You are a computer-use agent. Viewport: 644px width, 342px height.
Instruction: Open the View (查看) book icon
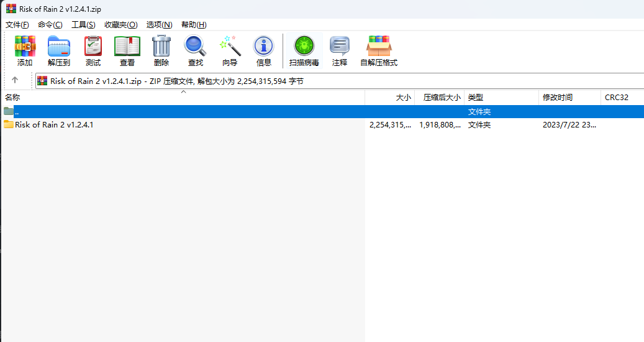(x=127, y=51)
